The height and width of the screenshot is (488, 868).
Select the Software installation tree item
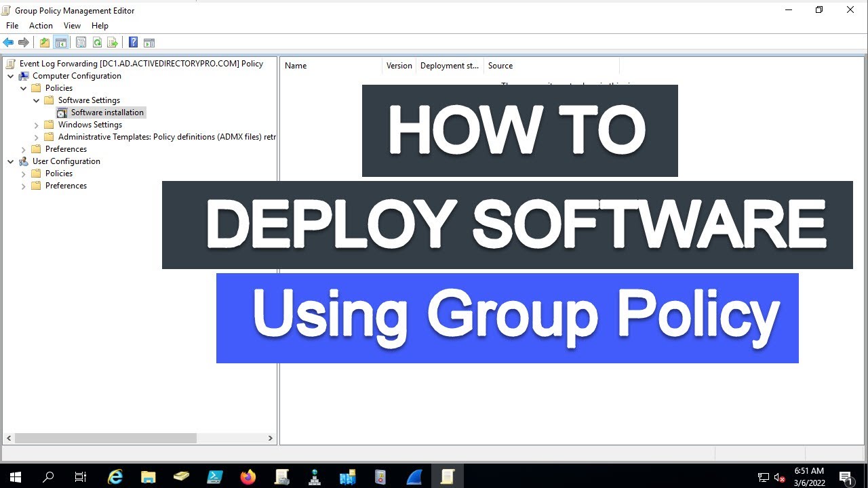(x=107, y=113)
